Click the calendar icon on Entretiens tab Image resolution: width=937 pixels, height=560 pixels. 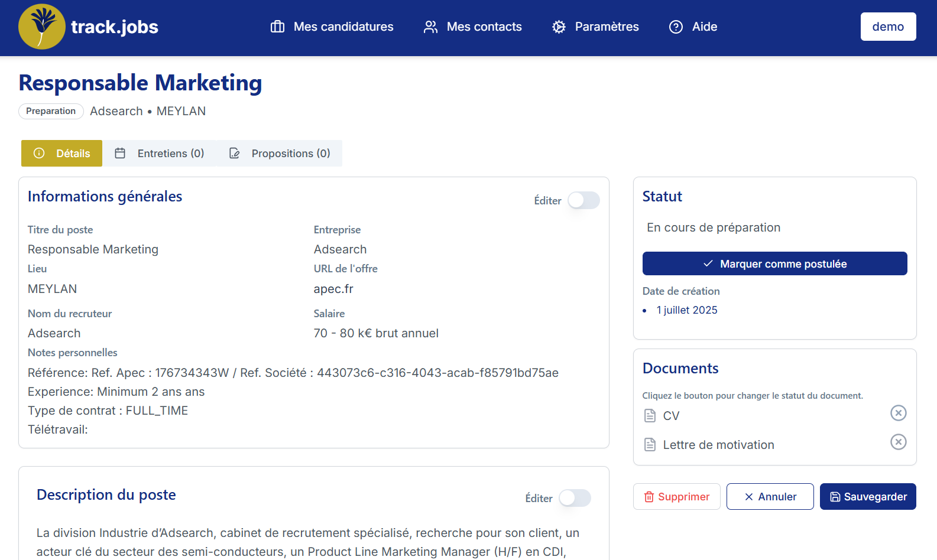[x=120, y=153]
